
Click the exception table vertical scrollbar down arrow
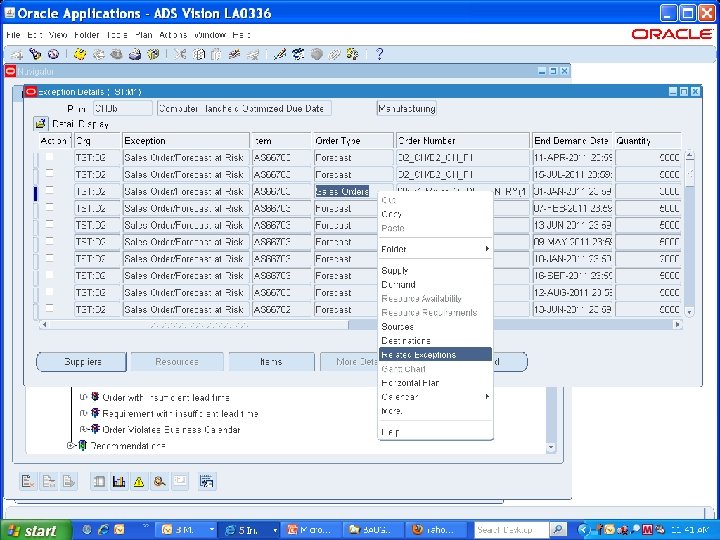[x=689, y=312]
